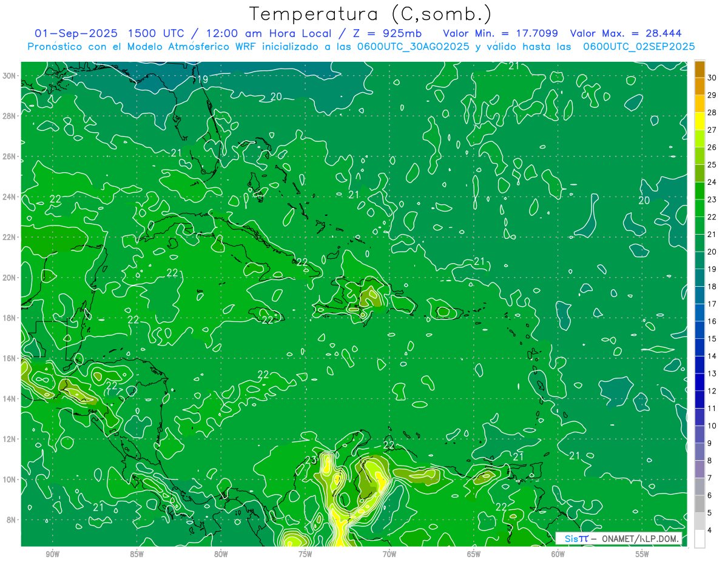Click the color scale swatch between 9 and 10
728x562 pixels.
[x=699, y=435]
